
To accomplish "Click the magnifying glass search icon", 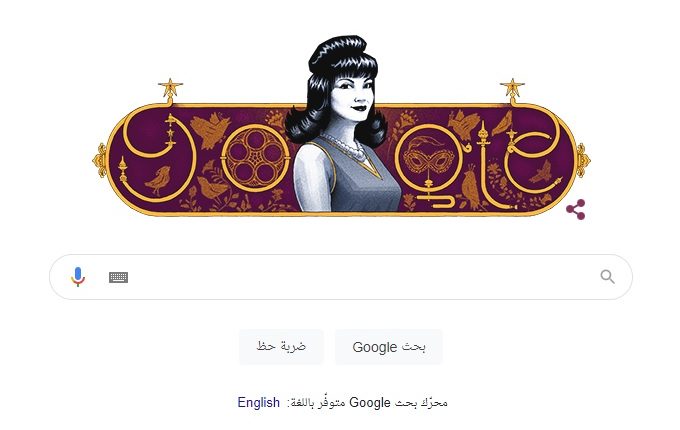I will (607, 277).
